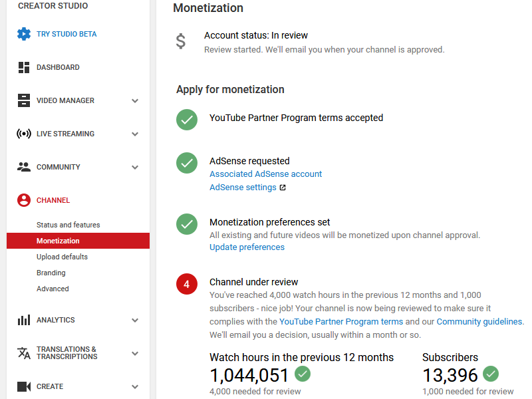Expand the Translations & Transcriptions chevron

tap(135, 354)
